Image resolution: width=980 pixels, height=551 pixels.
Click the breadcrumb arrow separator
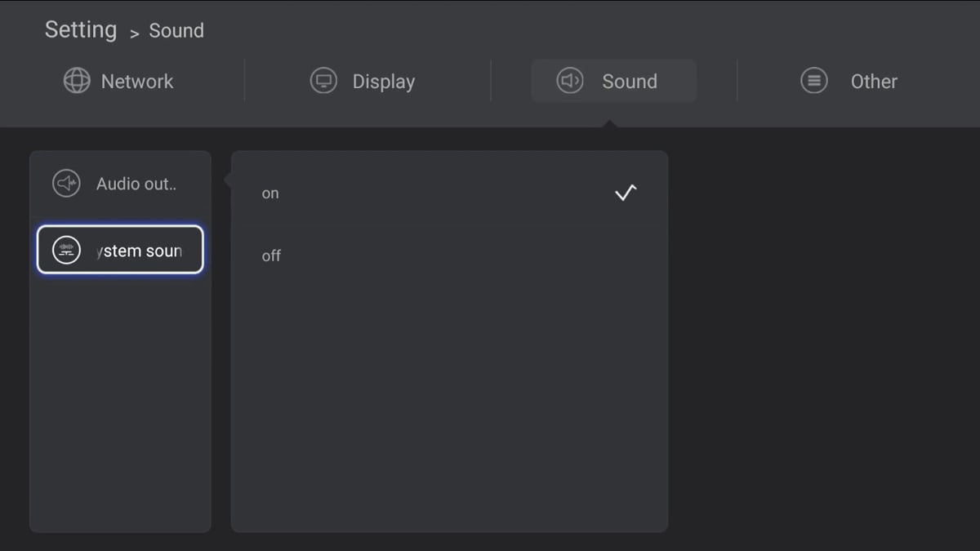[134, 33]
